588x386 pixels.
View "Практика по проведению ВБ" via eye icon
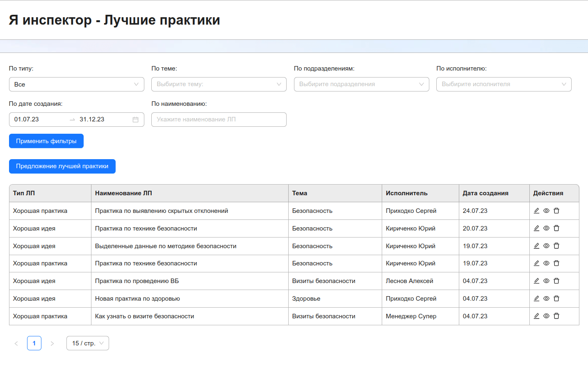[546, 281]
